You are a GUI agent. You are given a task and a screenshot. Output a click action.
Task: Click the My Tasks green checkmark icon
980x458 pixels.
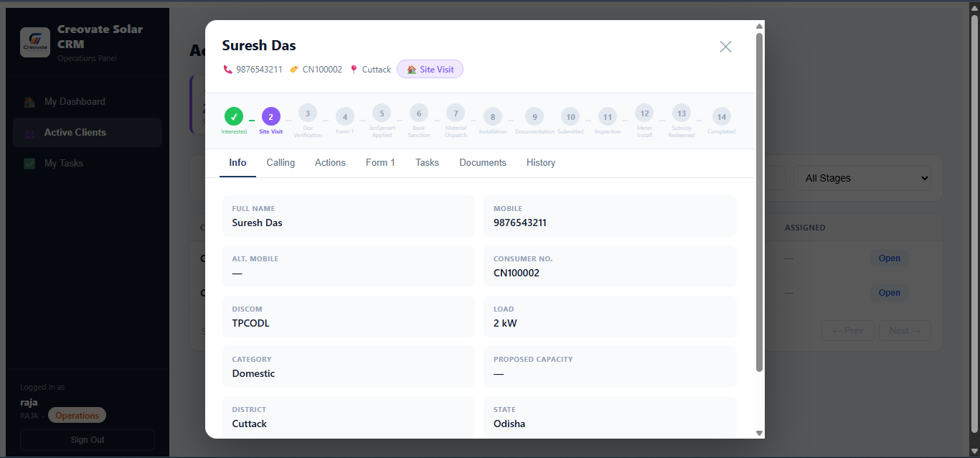(29, 164)
